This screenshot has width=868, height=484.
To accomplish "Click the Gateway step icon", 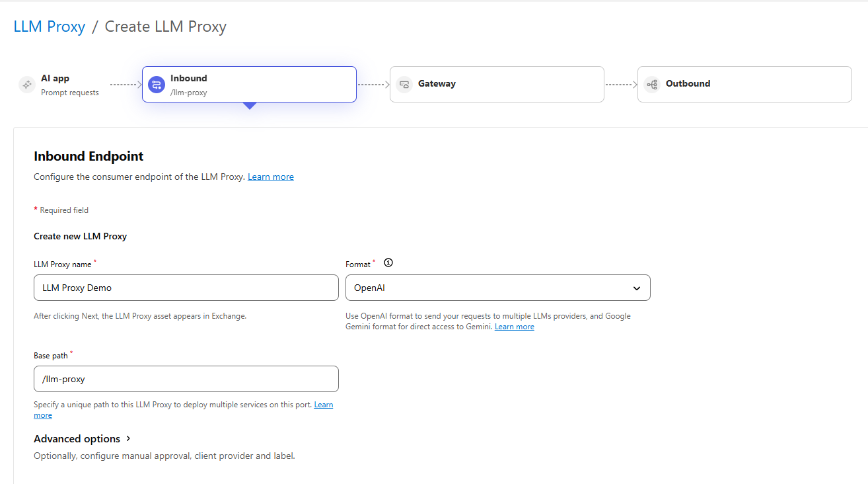I will click(x=404, y=85).
